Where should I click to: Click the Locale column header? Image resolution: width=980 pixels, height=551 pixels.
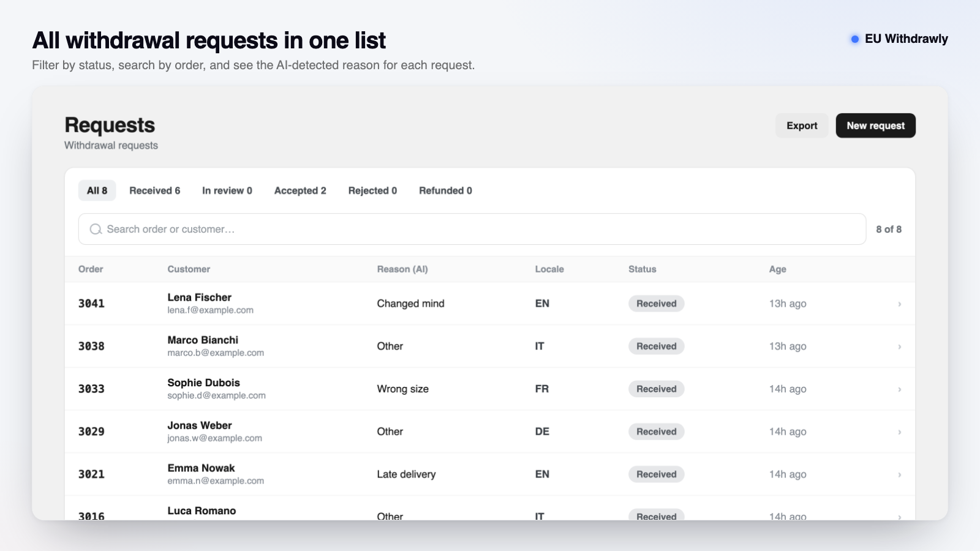(x=549, y=269)
